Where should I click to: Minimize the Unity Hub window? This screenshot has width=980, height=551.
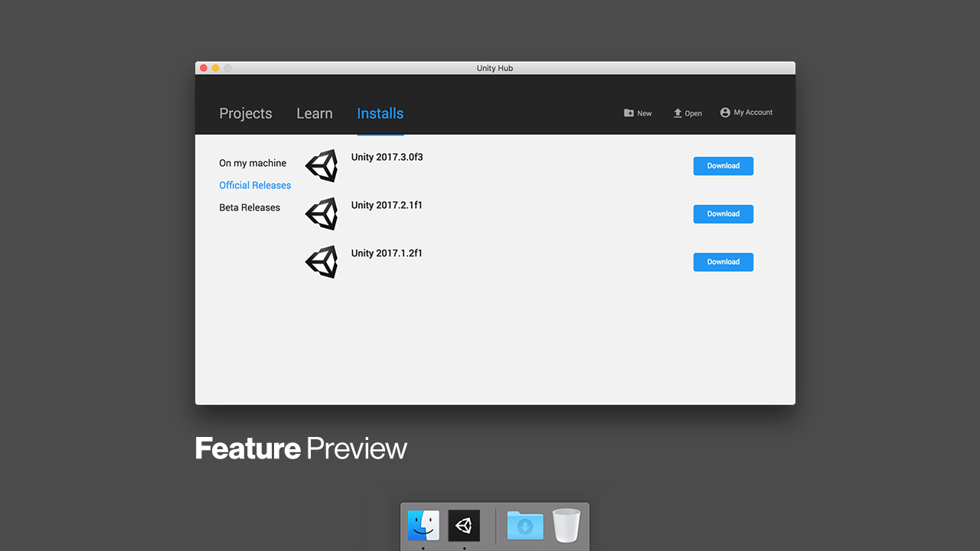pos(215,68)
